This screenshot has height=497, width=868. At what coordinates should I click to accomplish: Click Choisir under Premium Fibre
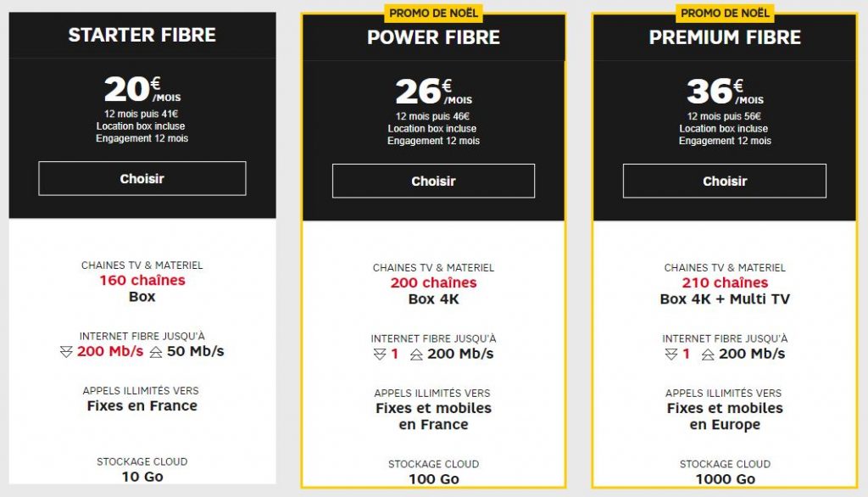(x=725, y=181)
